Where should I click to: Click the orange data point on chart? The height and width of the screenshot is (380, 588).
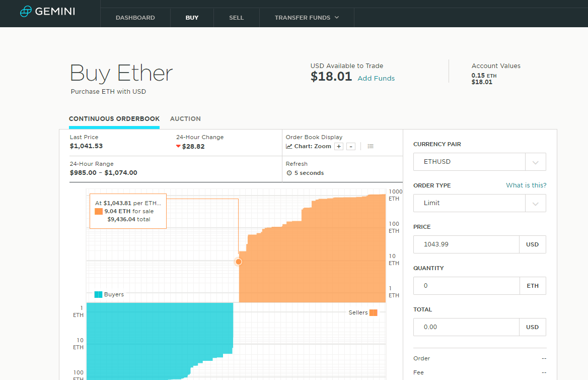point(239,262)
